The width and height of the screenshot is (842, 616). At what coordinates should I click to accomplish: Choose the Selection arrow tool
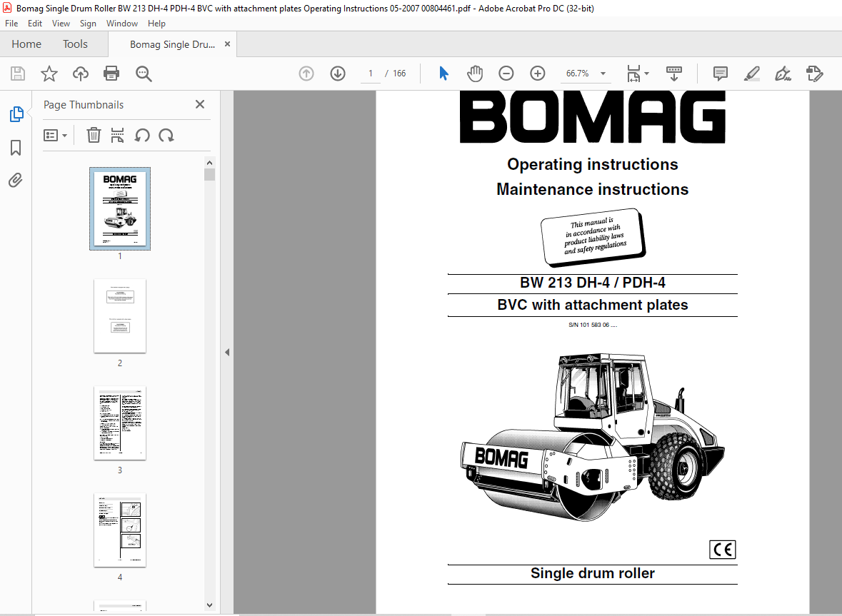443,74
